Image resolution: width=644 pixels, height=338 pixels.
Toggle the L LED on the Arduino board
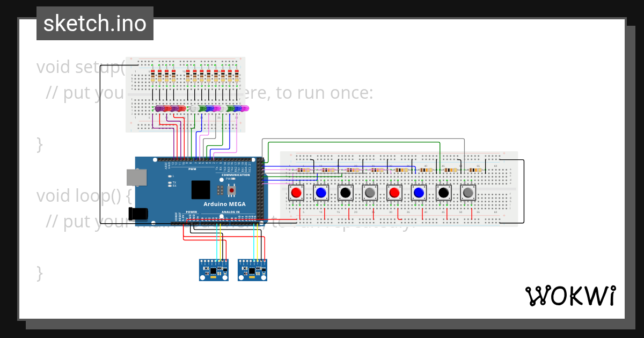coord(170,176)
